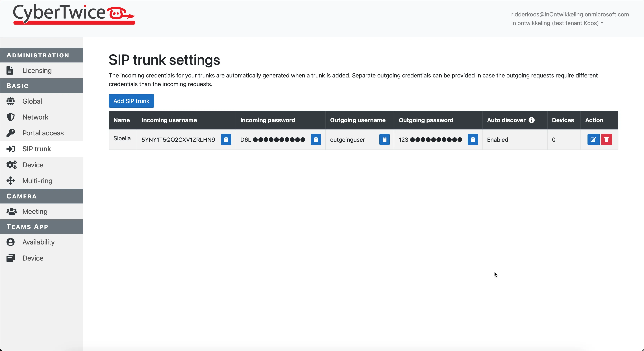Click the CyberTwice logo
Viewport: 644px width, 351px height.
pyautogui.click(x=74, y=14)
